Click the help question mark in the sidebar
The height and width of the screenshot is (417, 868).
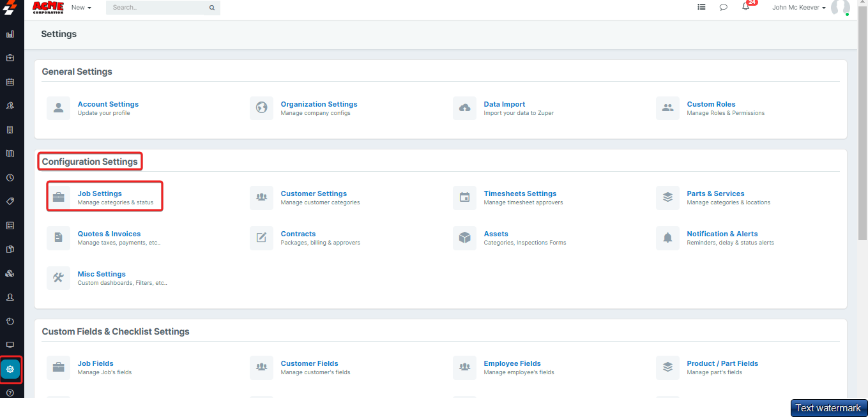10,393
